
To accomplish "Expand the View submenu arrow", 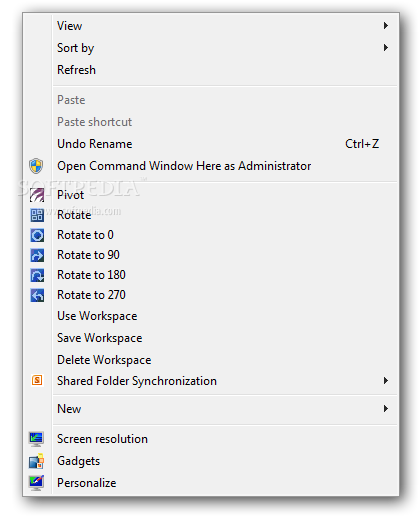I will click(386, 25).
